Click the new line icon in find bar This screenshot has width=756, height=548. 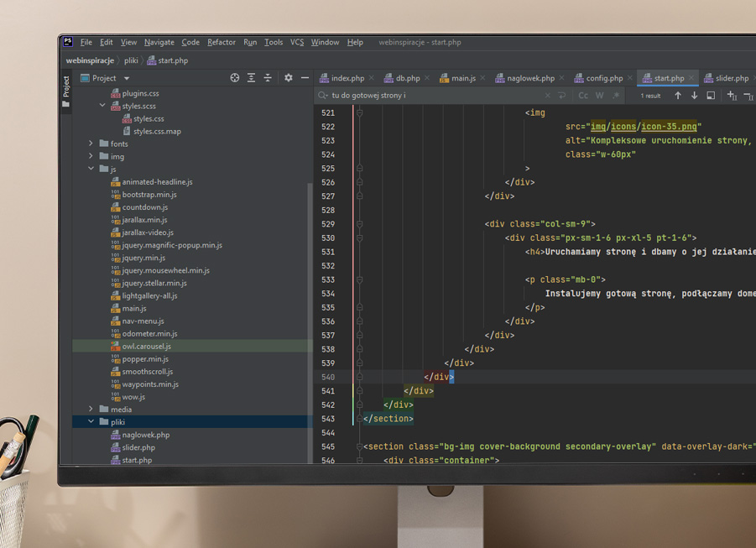click(x=561, y=96)
